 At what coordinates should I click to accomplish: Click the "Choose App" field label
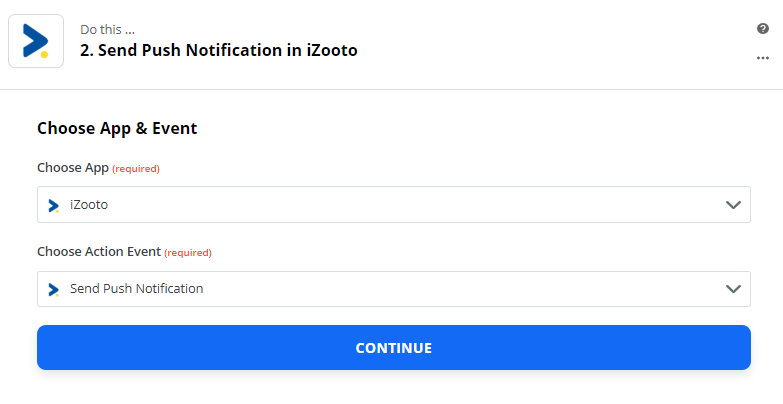pyautogui.click(x=72, y=168)
